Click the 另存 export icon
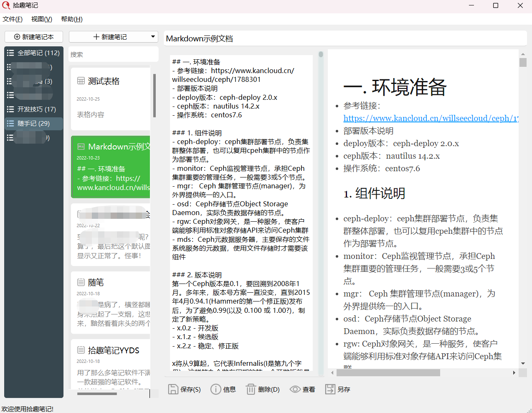 [x=330, y=389]
